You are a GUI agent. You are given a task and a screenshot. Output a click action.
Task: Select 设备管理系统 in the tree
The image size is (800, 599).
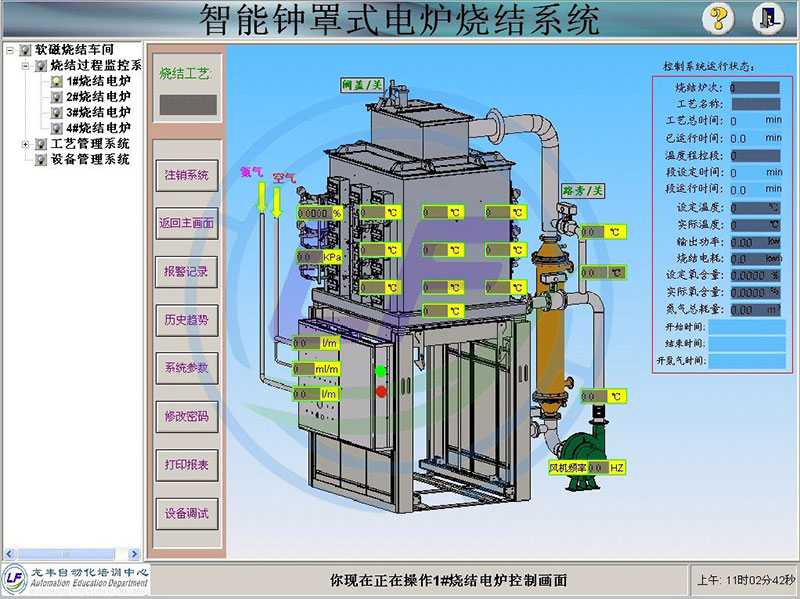tap(90, 159)
